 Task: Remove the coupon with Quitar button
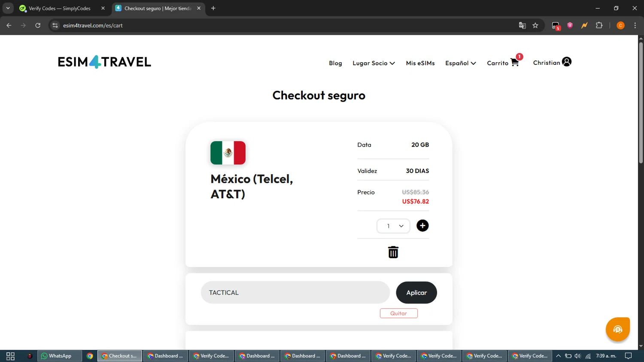coord(398,314)
